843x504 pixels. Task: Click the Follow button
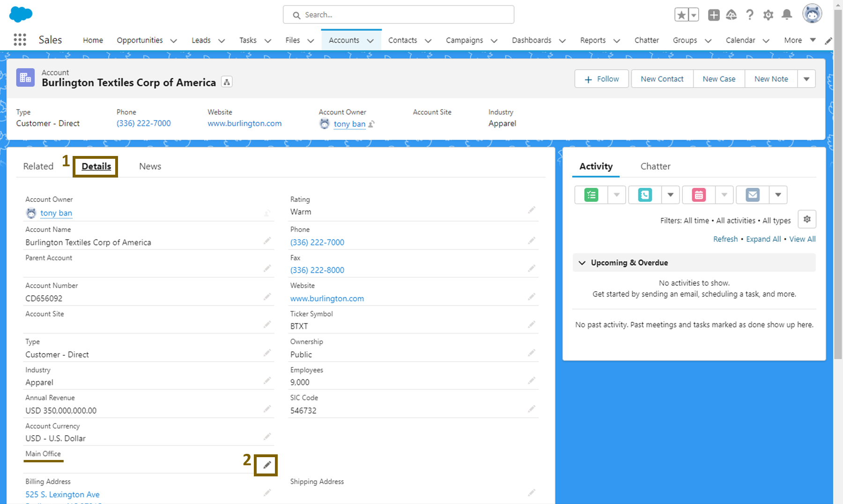601,79
